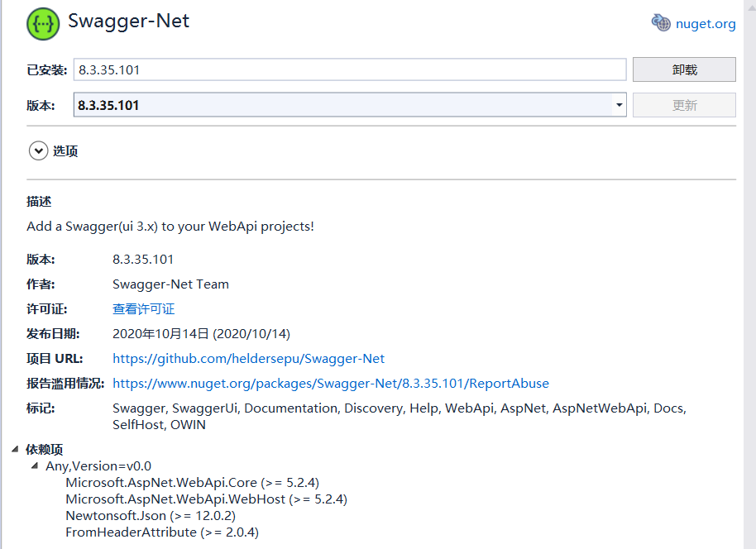Click the release date 2020年10月14日 value
This screenshot has width=756, height=549.
pos(201,333)
